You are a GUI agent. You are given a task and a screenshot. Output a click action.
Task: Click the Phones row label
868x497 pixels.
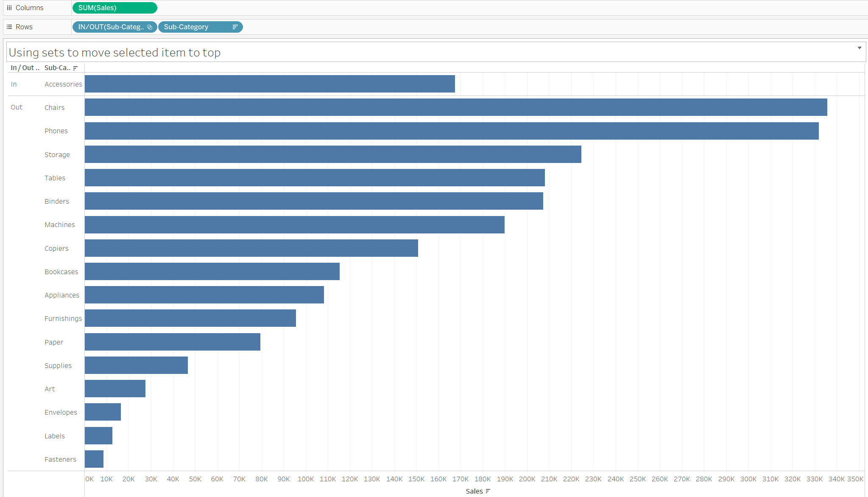56,131
